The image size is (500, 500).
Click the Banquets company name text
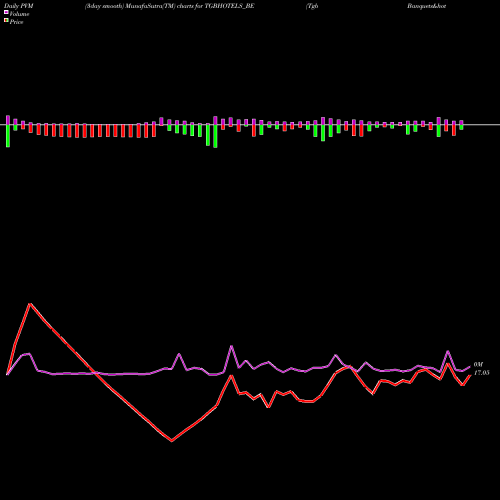pyautogui.click(x=426, y=6)
